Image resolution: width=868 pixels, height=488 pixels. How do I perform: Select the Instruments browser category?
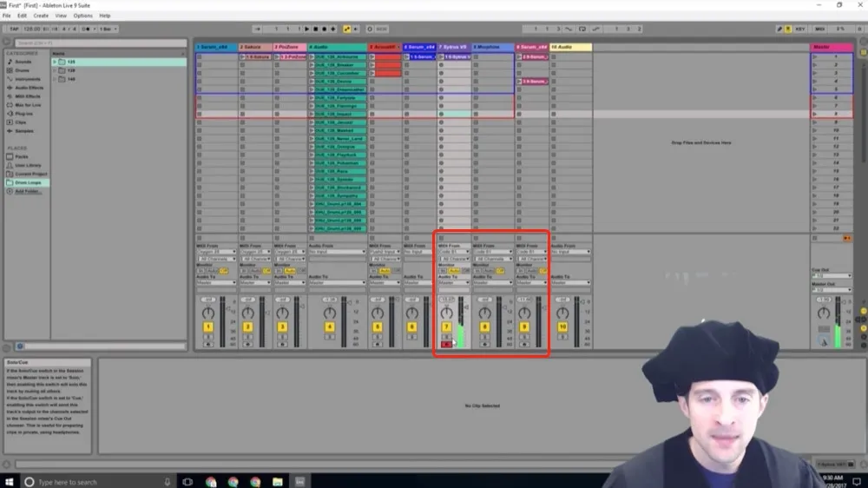point(28,79)
